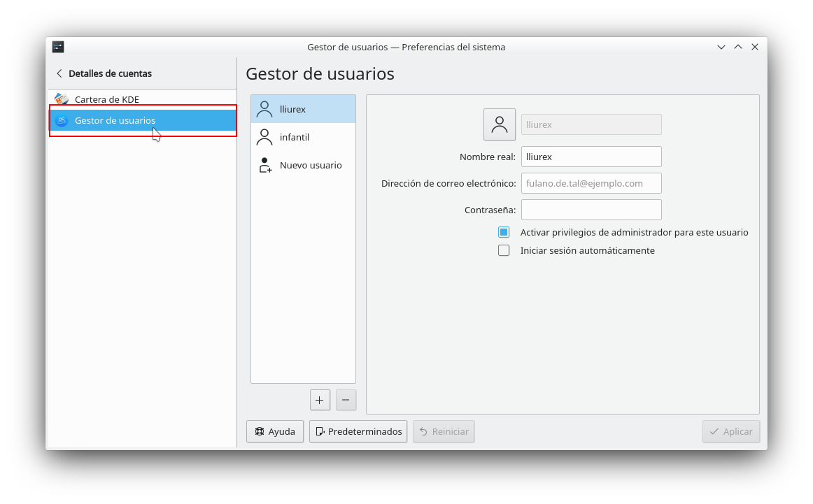Click the system settings icon in title bar

[58, 47]
